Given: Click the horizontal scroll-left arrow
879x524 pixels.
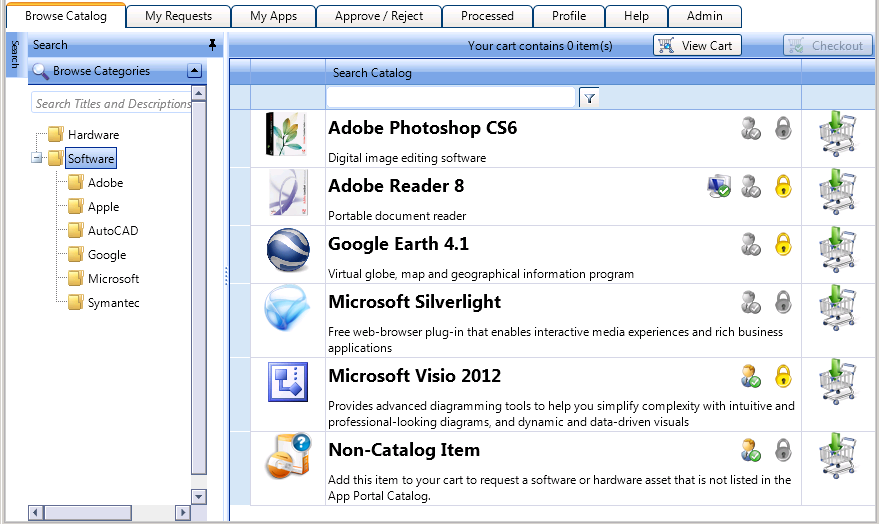Looking at the screenshot, I should (36, 512).
